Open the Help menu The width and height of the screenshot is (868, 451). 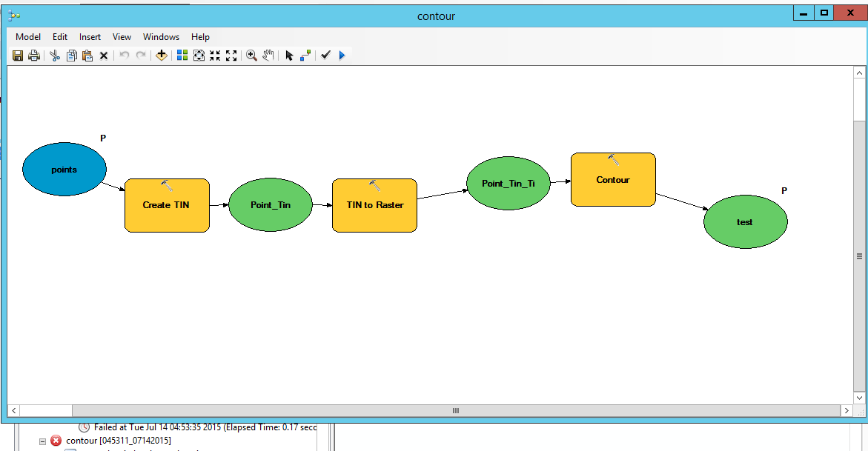[200, 37]
